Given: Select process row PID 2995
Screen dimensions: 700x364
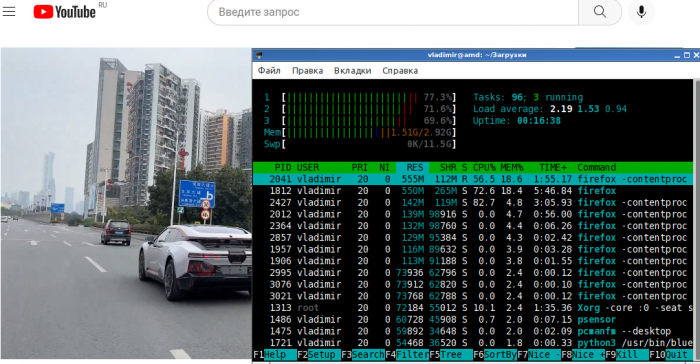Looking at the screenshot, I should [473, 272].
